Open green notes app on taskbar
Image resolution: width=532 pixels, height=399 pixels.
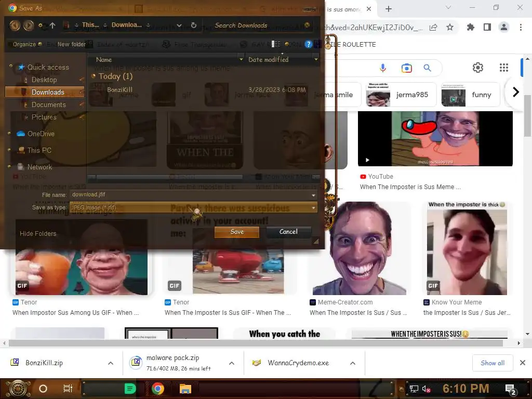(x=130, y=389)
